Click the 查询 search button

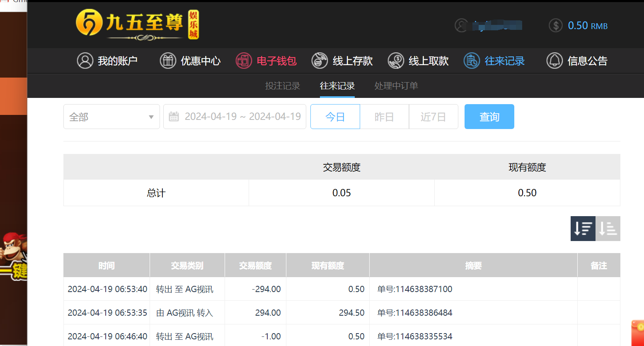[x=489, y=117]
